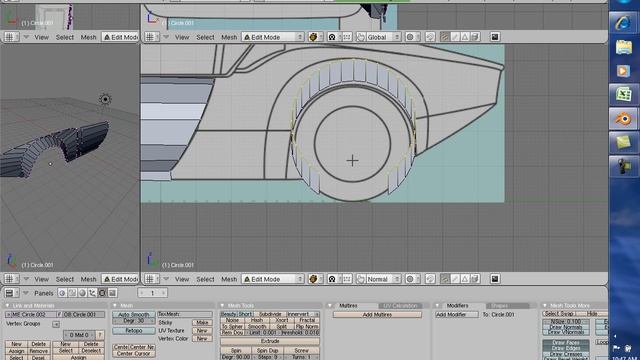This screenshot has height=360, width=640.
Task: Toggle occlude background geometry in Global-orientation header
Action: point(475,37)
